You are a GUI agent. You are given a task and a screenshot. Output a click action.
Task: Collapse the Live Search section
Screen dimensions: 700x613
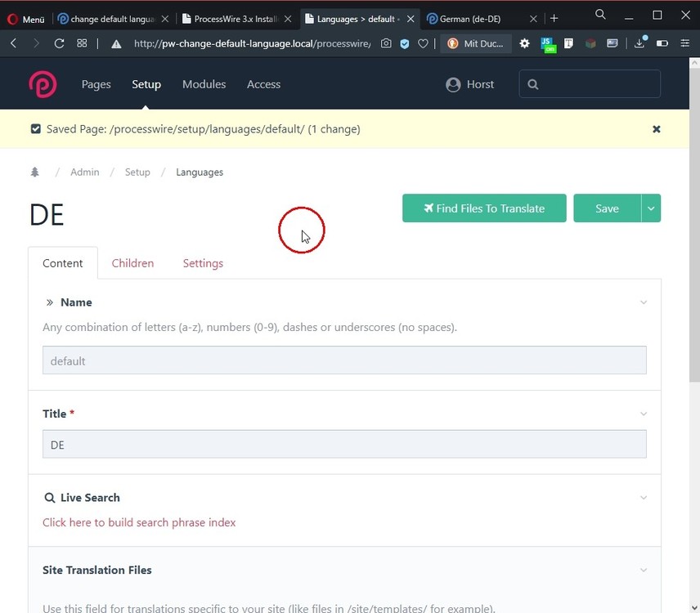pos(644,498)
